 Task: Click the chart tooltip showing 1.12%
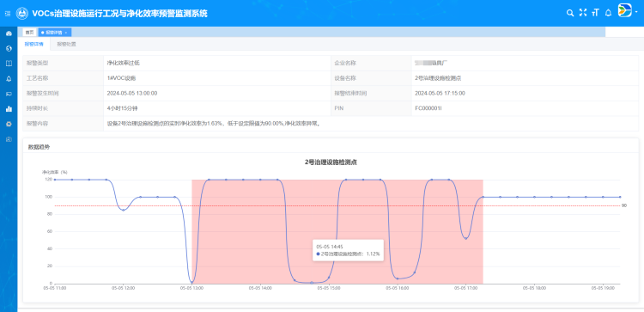(x=348, y=250)
